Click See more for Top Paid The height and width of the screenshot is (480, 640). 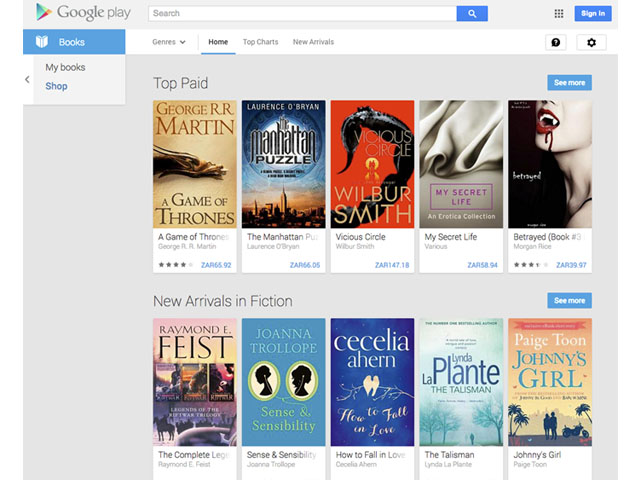569,82
